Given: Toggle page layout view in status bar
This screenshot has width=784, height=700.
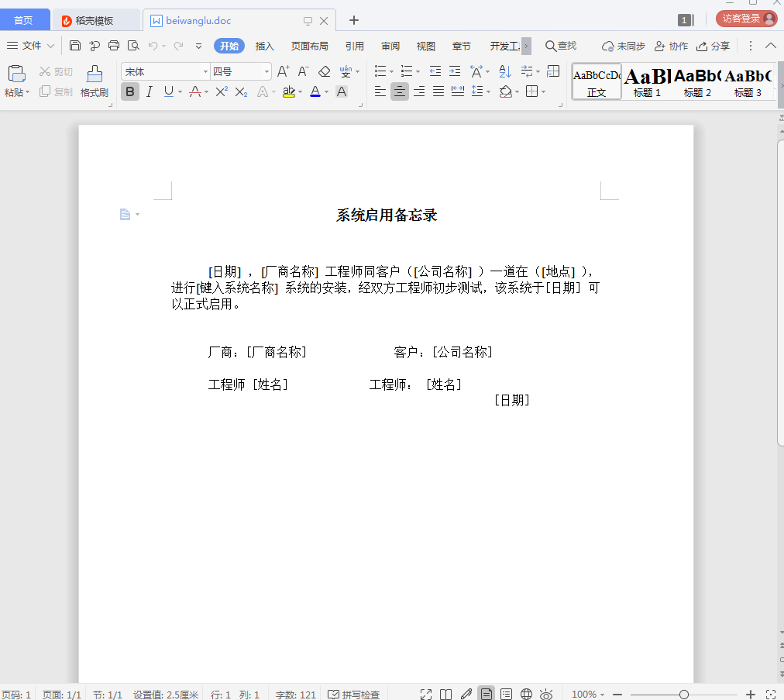Looking at the screenshot, I should [x=486, y=694].
